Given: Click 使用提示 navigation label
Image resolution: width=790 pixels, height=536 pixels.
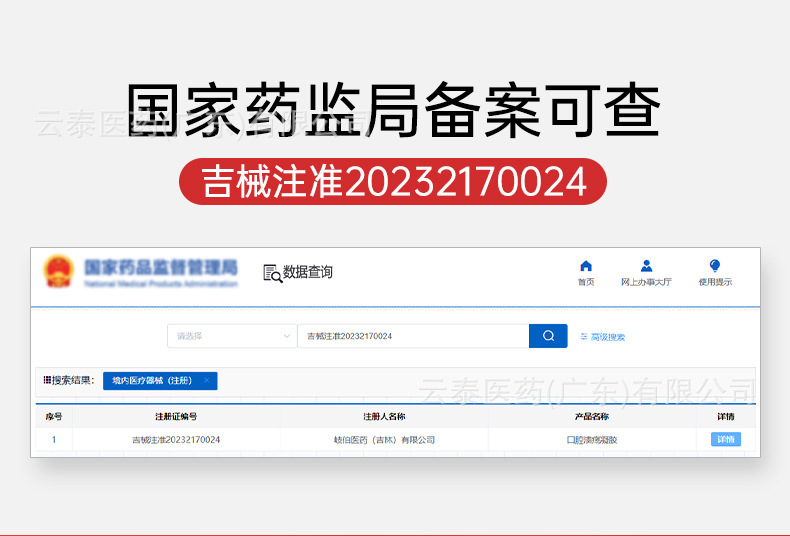Looking at the screenshot, I should [x=715, y=282].
